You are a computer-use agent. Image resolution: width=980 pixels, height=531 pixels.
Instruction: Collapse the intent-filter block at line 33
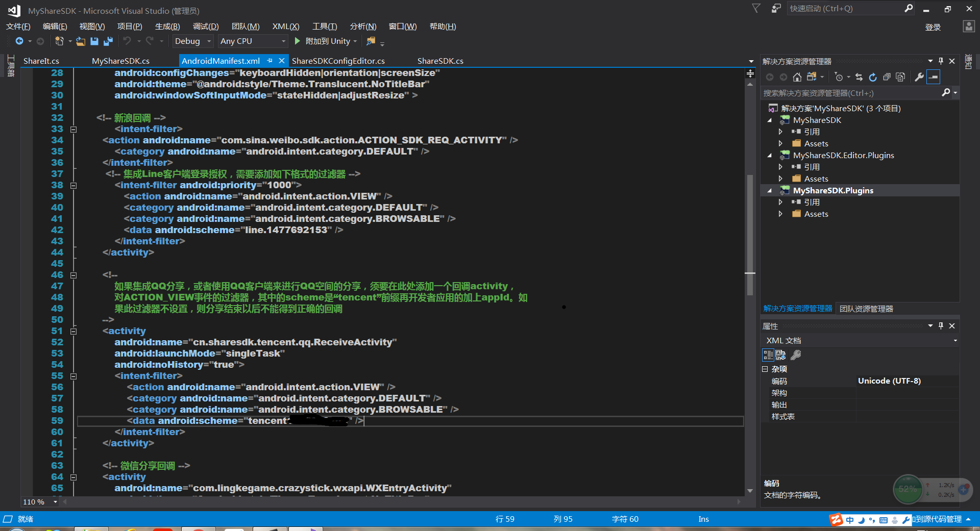73,130
